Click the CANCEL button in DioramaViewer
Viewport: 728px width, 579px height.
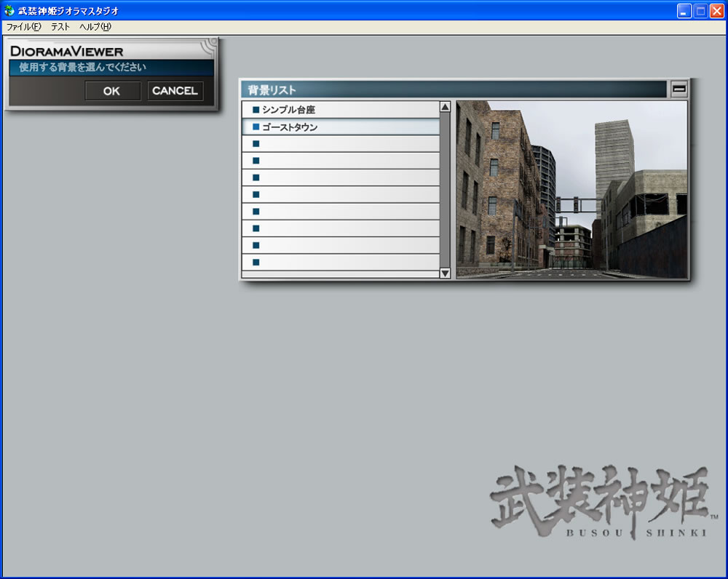point(175,90)
